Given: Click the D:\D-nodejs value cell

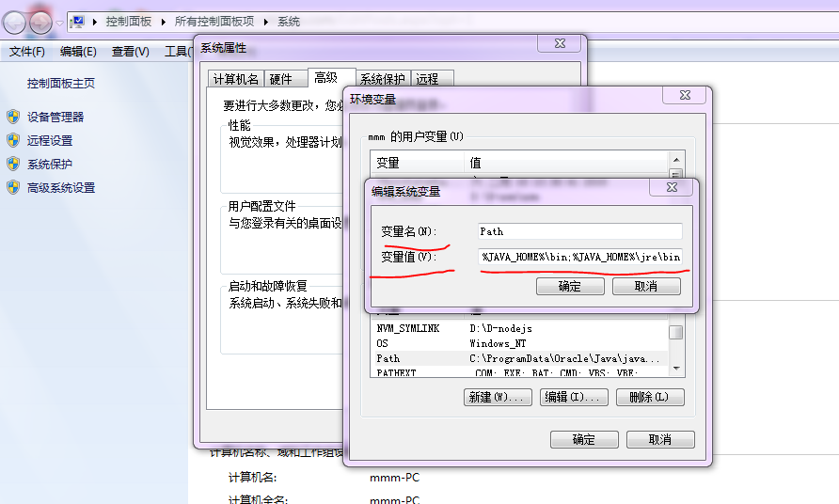Looking at the screenshot, I should click(500, 328).
